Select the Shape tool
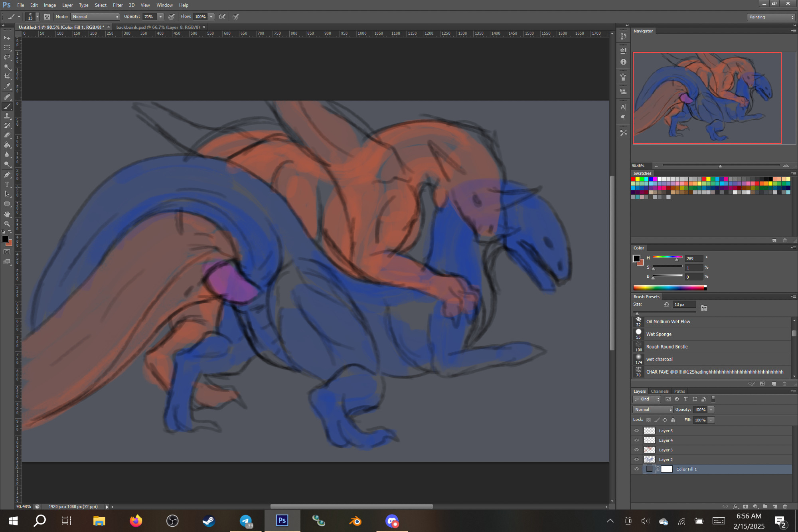Image resolution: width=798 pixels, height=532 pixels. pos(7,204)
